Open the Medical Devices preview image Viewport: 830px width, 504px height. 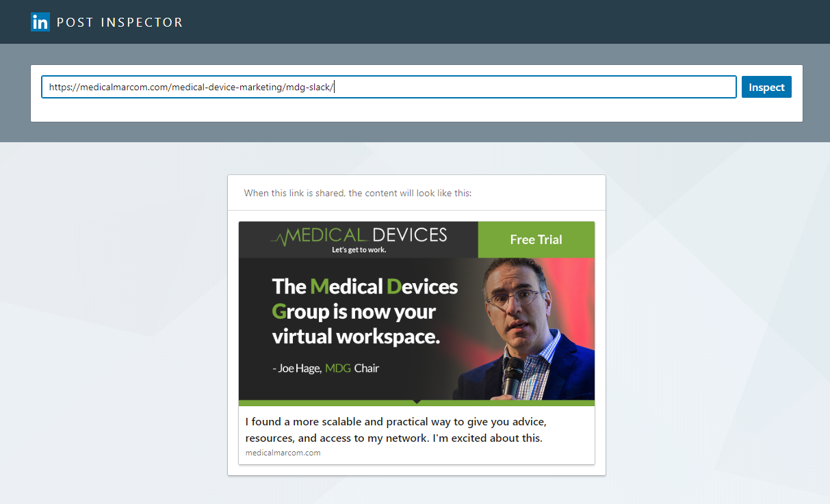(417, 313)
